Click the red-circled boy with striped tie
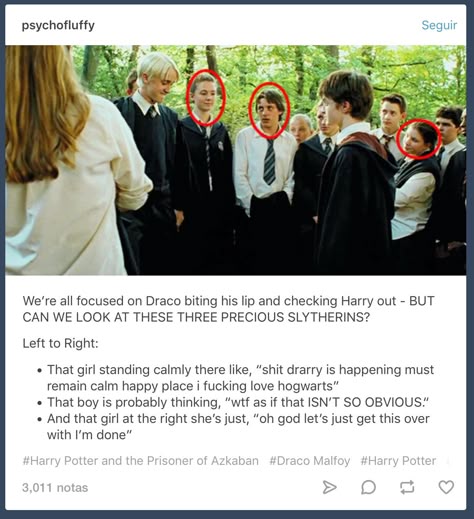474x519 pixels. (269, 110)
